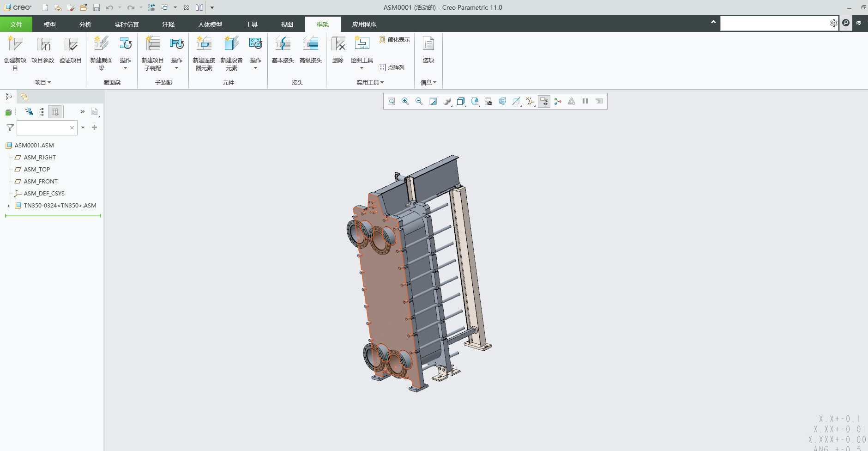Image resolution: width=868 pixels, height=451 pixels.
Task: Click the 删除 (delete) ribbon icon
Action: coord(338,44)
